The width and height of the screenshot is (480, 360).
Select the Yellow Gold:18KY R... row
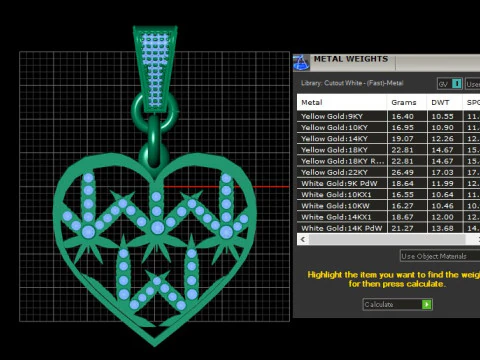[388, 161]
